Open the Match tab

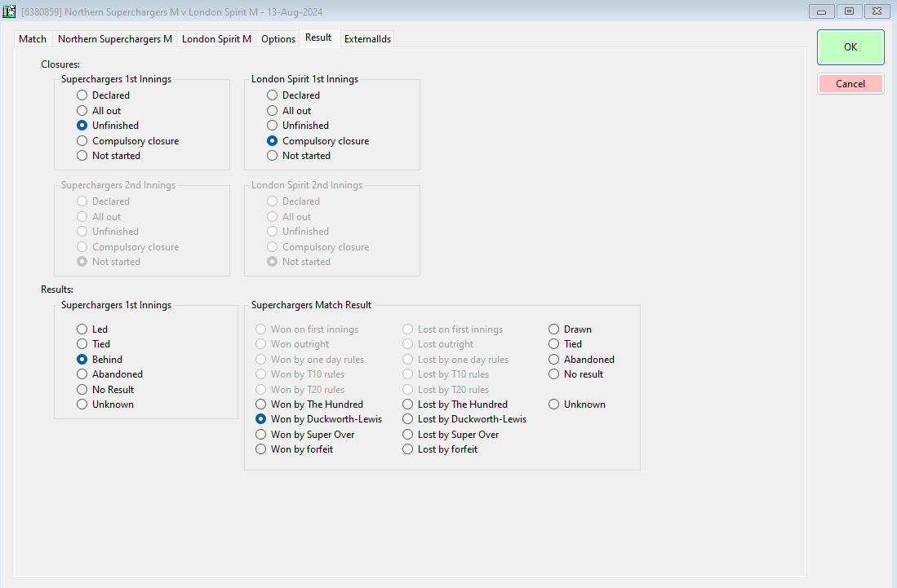pos(33,39)
